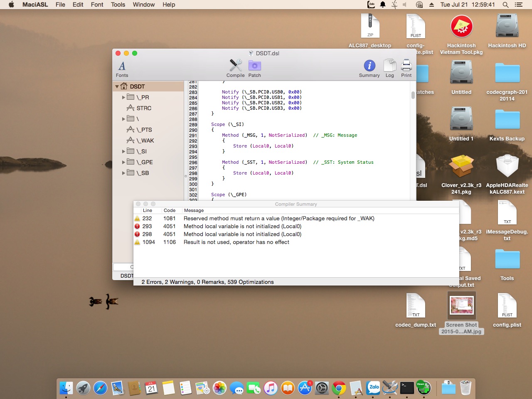The width and height of the screenshot is (532, 399).
Task: Click the Line column header
Action: pos(148,210)
